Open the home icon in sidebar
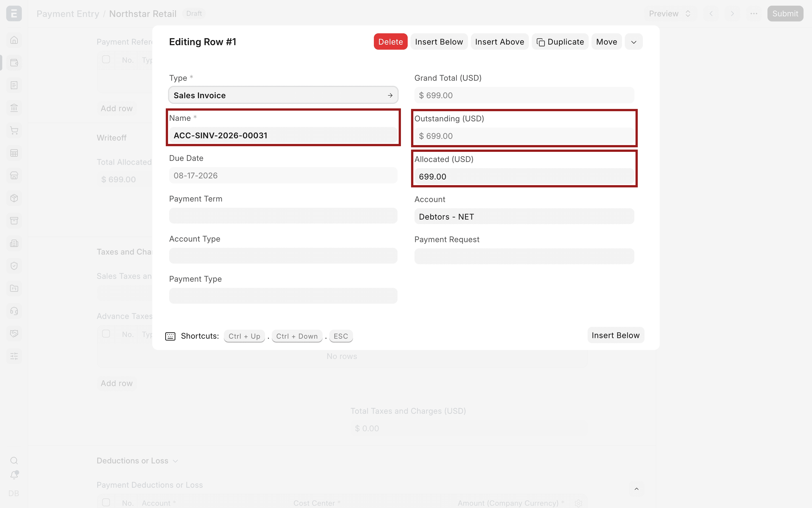 tap(14, 40)
